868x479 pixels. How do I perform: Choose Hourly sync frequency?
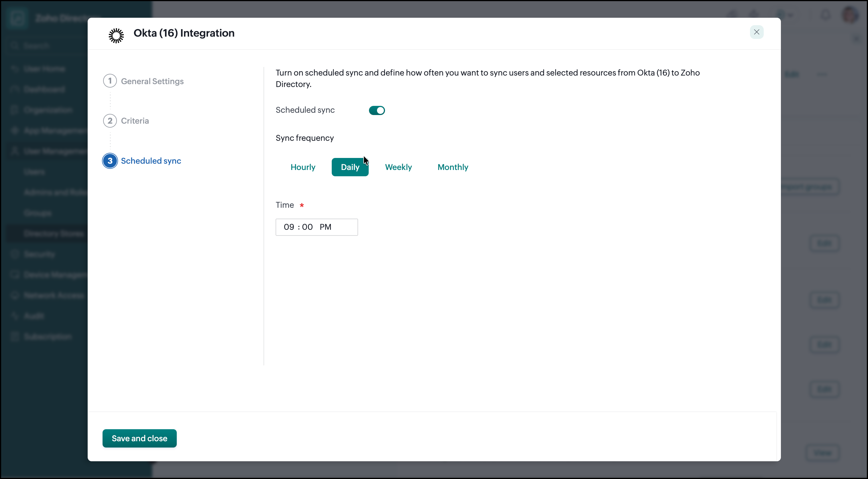[303, 167]
